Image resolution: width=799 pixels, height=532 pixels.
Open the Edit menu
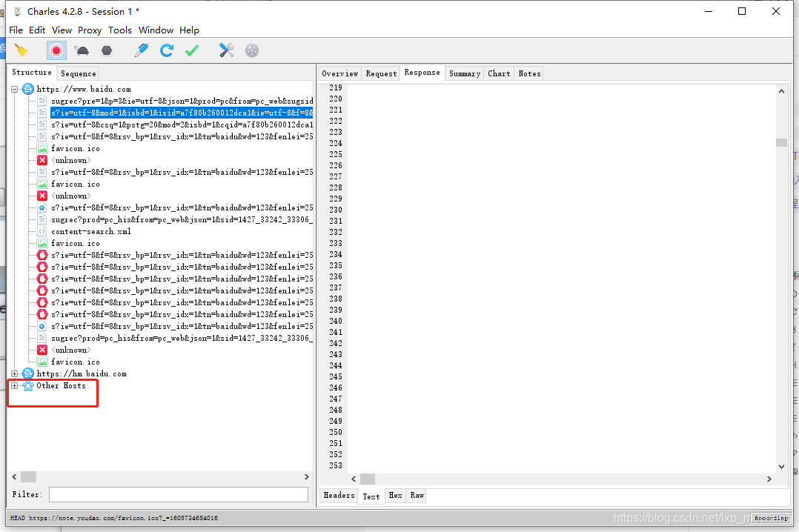(37, 30)
